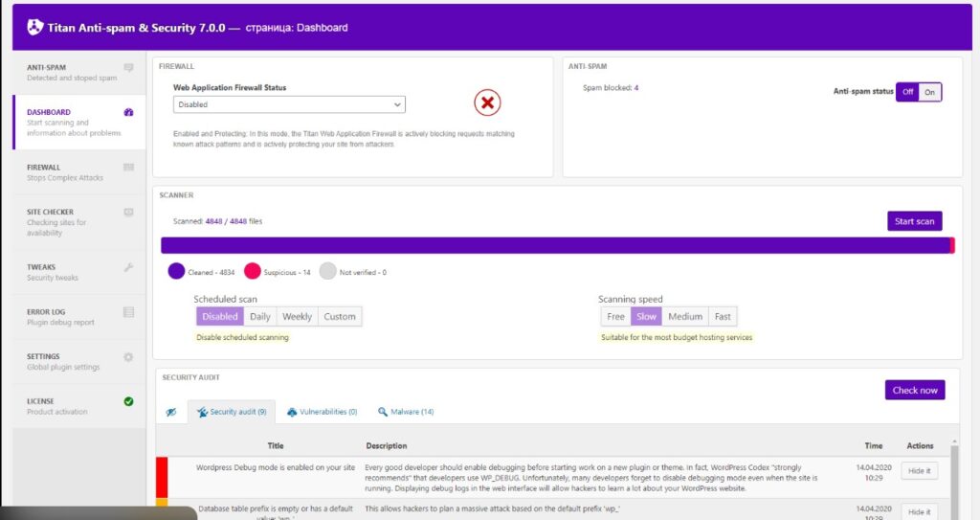Hide the WordPress Debug mode audit entry
Image resolution: width=980 pixels, height=520 pixels.
click(919, 471)
